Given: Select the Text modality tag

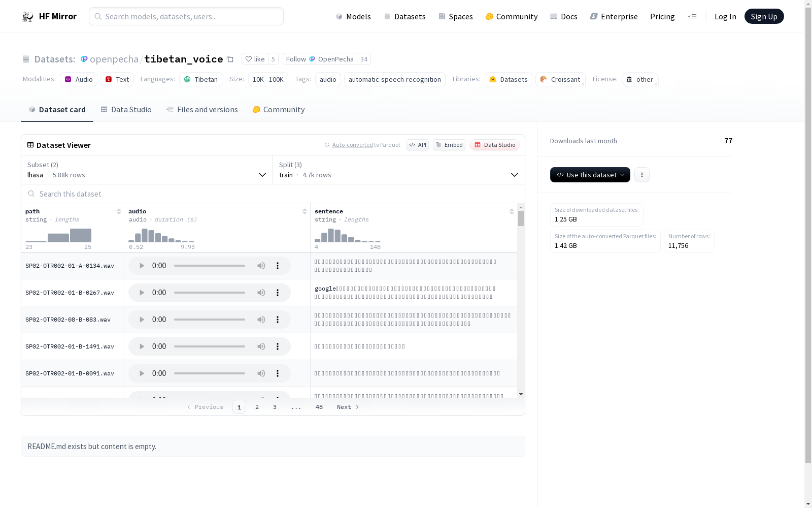Looking at the screenshot, I should tap(117, 79).
